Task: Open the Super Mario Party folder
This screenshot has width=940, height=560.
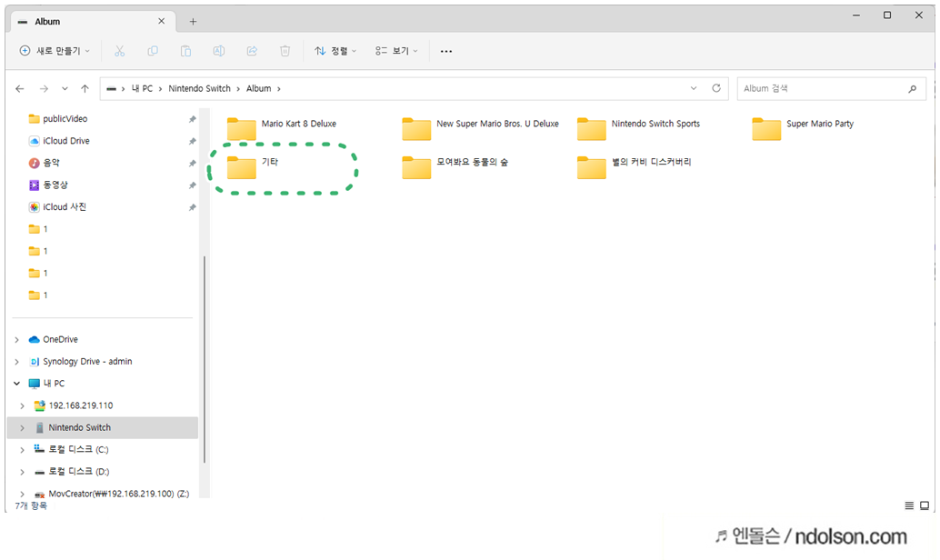Action: coord(803,128)
